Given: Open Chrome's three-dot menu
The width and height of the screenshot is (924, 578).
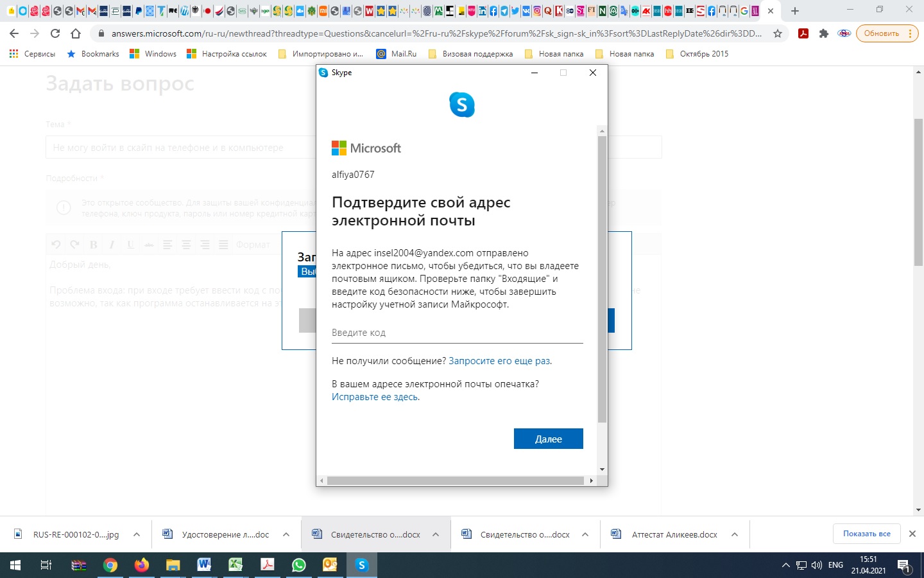Looking at the screenshot, I should point(910,33).
